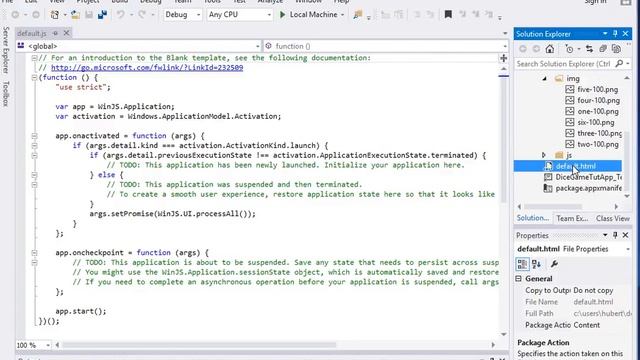The image size is (640, 360).
Task: Switch Properties to Categorized view
Action: [x=522, y=264]
